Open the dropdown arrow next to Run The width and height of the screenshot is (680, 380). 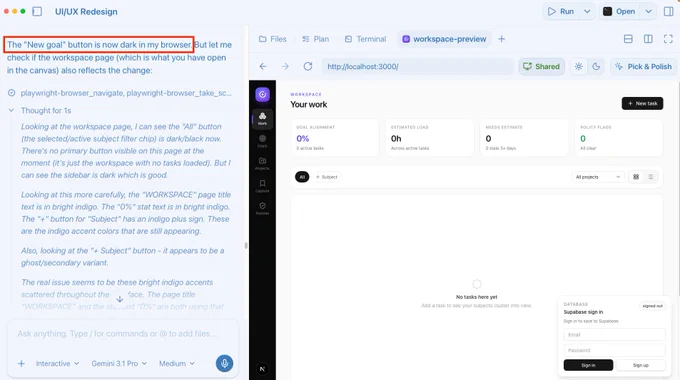(x=587, y=11)
